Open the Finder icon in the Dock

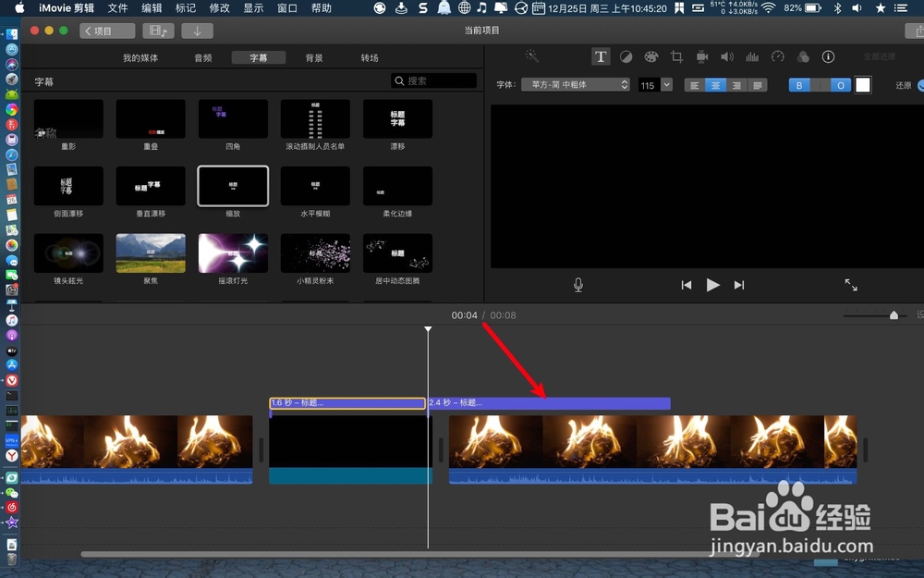point(12,35)
